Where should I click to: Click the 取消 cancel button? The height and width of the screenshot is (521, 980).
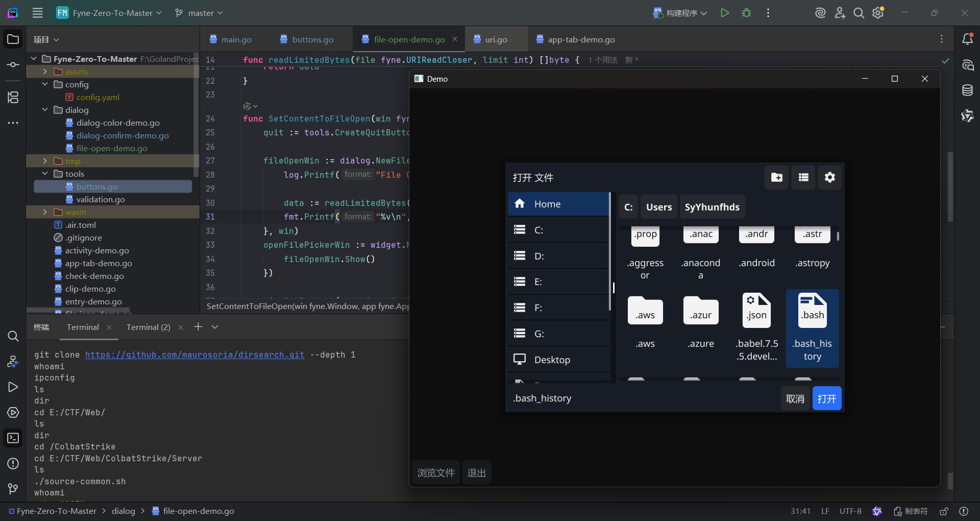[795, 398]
